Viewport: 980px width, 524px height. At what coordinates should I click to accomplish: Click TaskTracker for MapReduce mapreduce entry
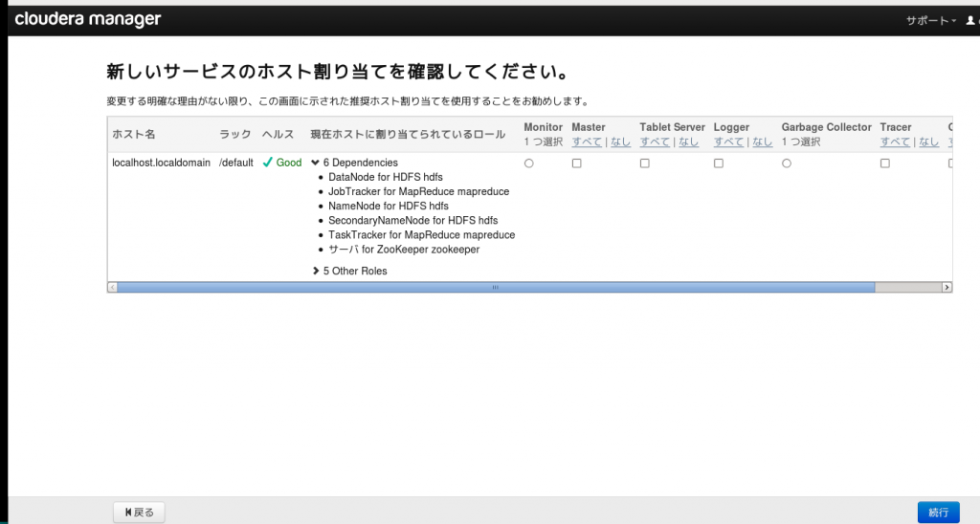[x=422, y=235]
